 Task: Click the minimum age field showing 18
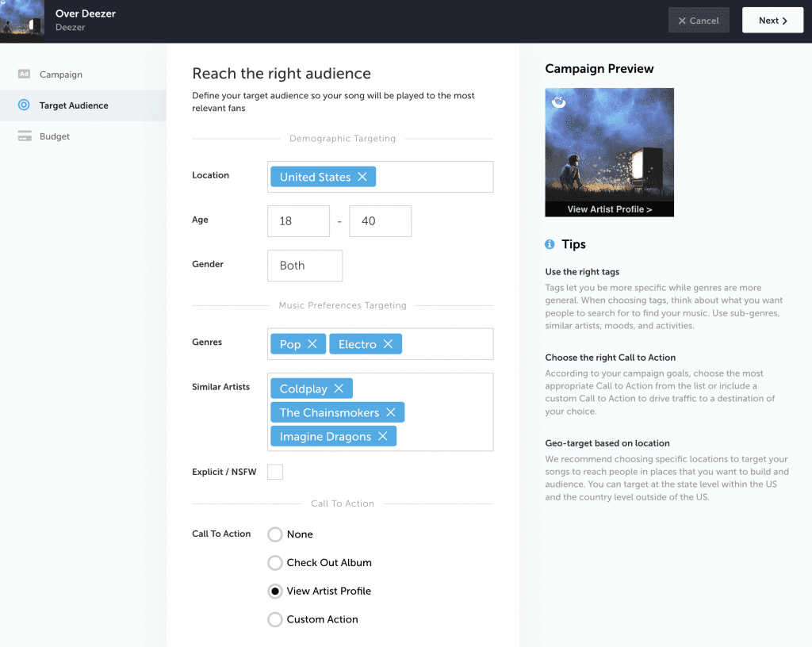tap(298, 221)
